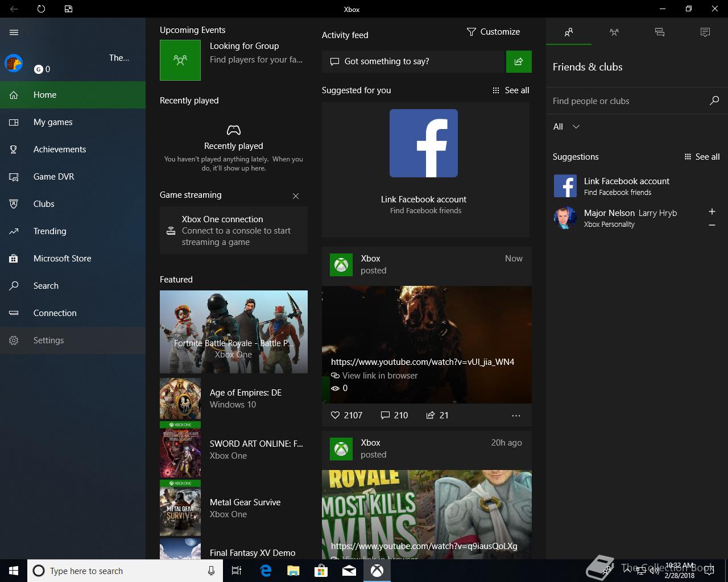This screenshot has width=728, height=582.
Task: Open Clubs in sidebar
Action: click(73, 204)
